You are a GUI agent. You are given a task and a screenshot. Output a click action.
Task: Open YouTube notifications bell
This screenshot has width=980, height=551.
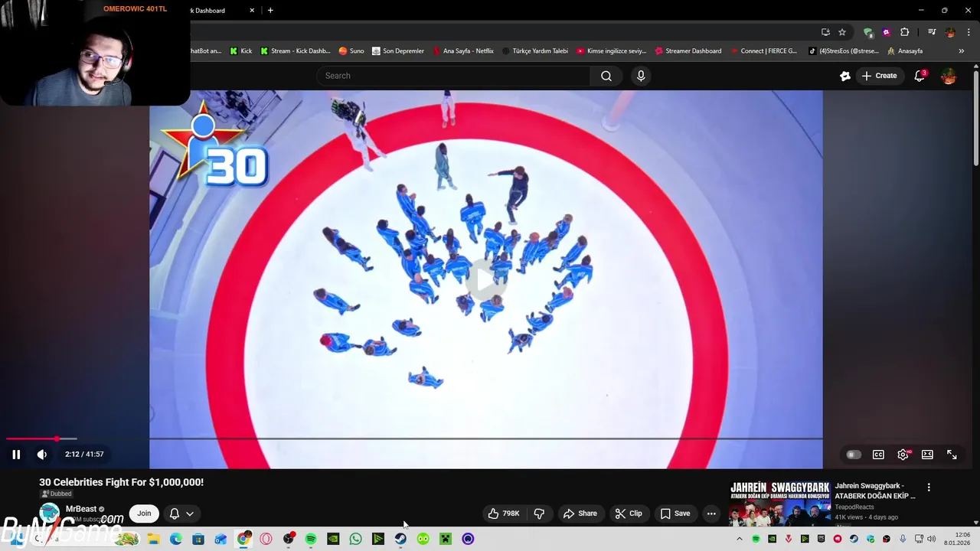point(920,76)
